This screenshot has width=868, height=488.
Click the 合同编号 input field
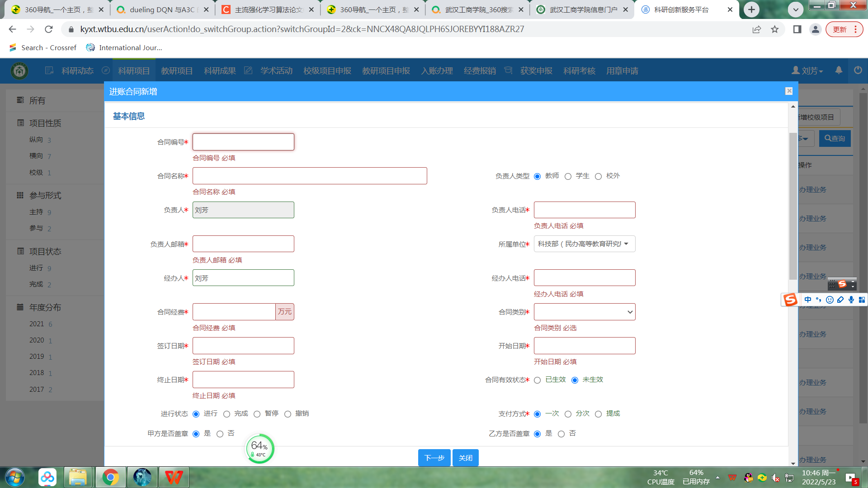click(243, 142)
